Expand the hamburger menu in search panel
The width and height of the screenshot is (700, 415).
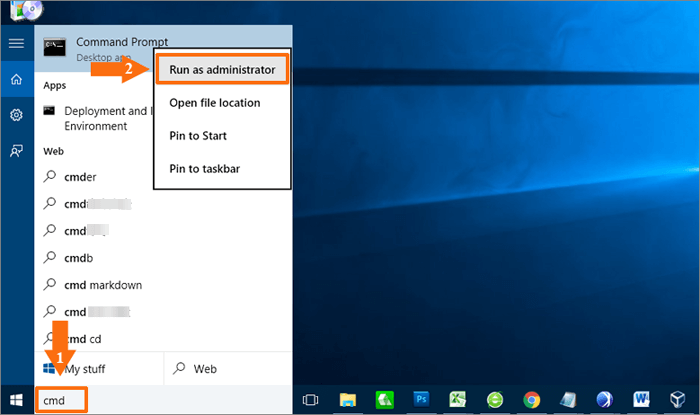point(17,43)
